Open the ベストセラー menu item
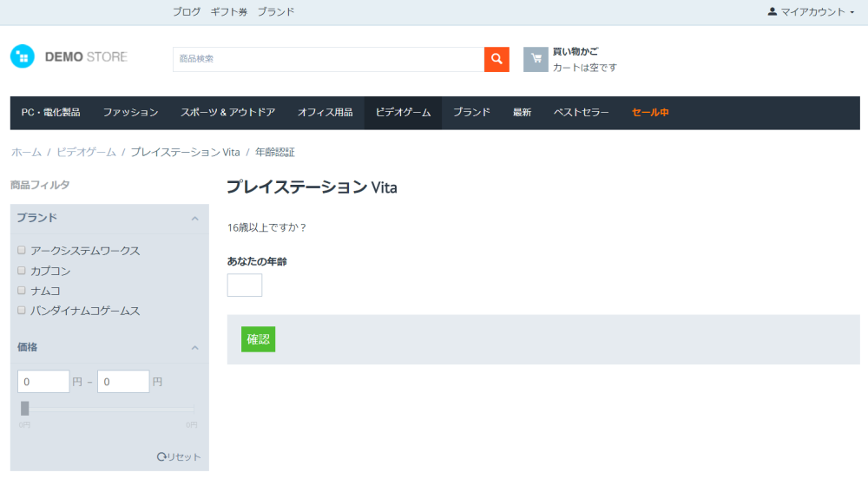This screenshot has width=868, height=479. (x=582, y=113)
